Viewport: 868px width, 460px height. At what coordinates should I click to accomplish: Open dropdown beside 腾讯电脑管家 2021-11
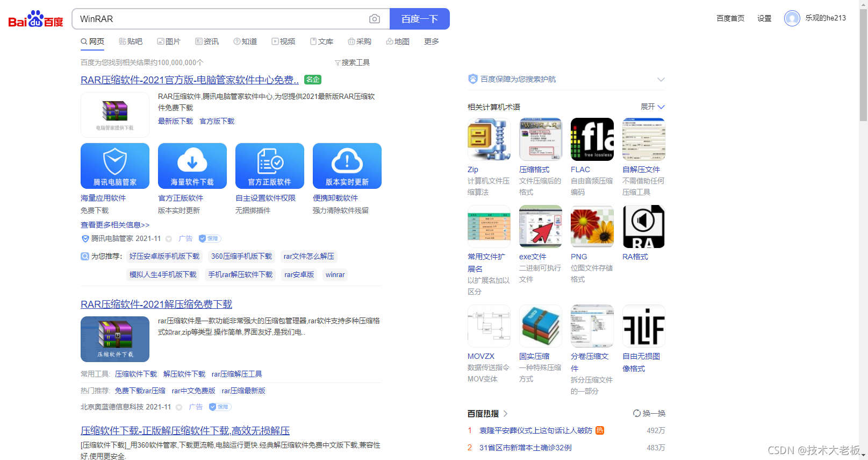point(169,239)
